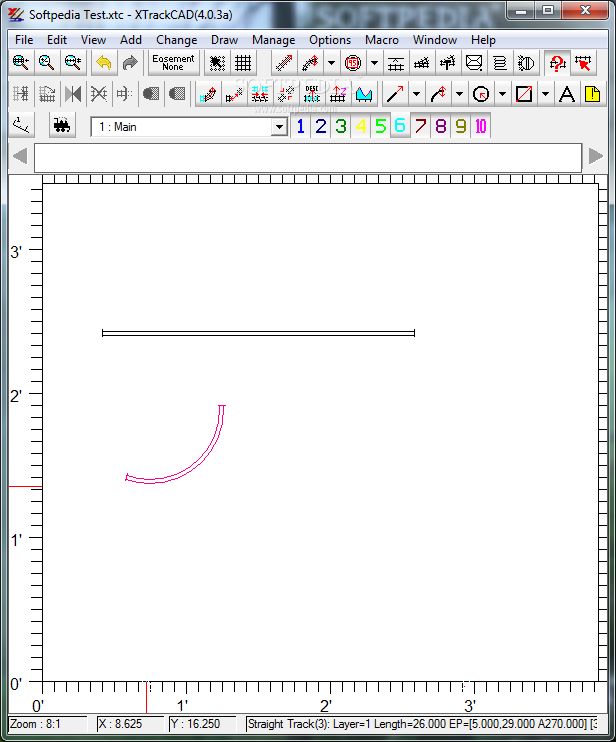Screen dimensions: 616x742
Task: Open the Easement None button
Action: click(x=173, y=62)
